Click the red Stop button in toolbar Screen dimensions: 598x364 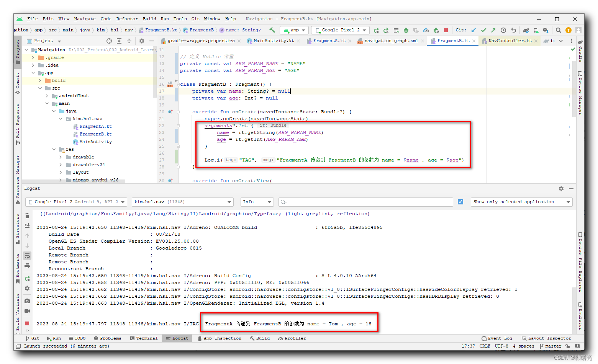click(446, 30)
